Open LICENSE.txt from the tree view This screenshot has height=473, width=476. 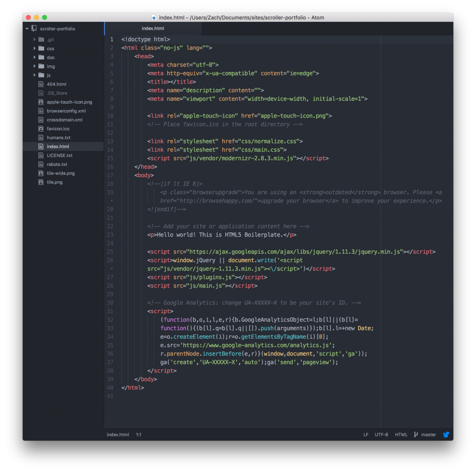click(x=59, y=155)
